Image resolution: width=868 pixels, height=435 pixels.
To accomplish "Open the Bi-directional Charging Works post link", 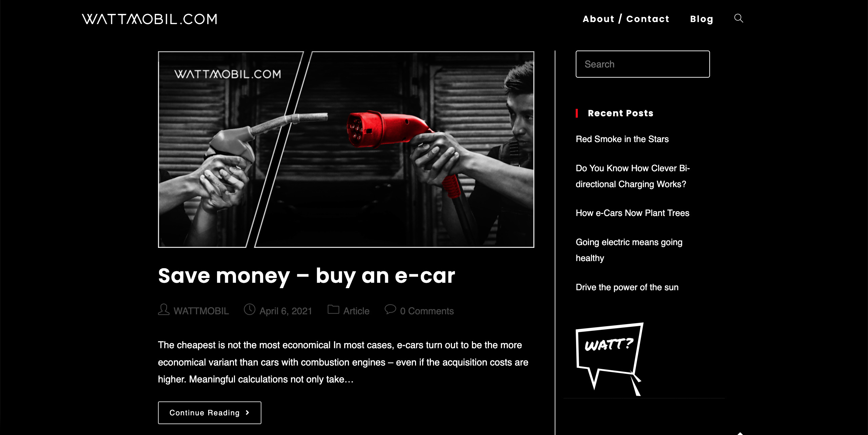I will click(x=633, y=176).
